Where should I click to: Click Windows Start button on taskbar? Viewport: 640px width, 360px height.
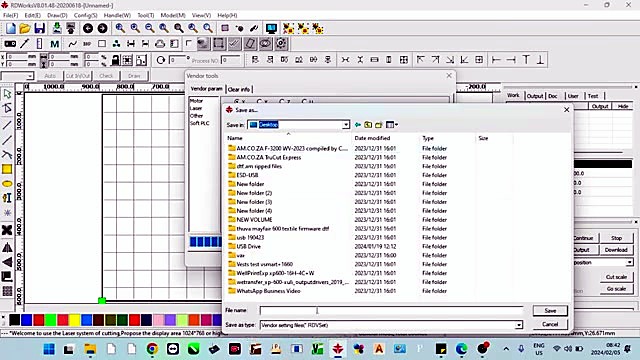point(49,349)
